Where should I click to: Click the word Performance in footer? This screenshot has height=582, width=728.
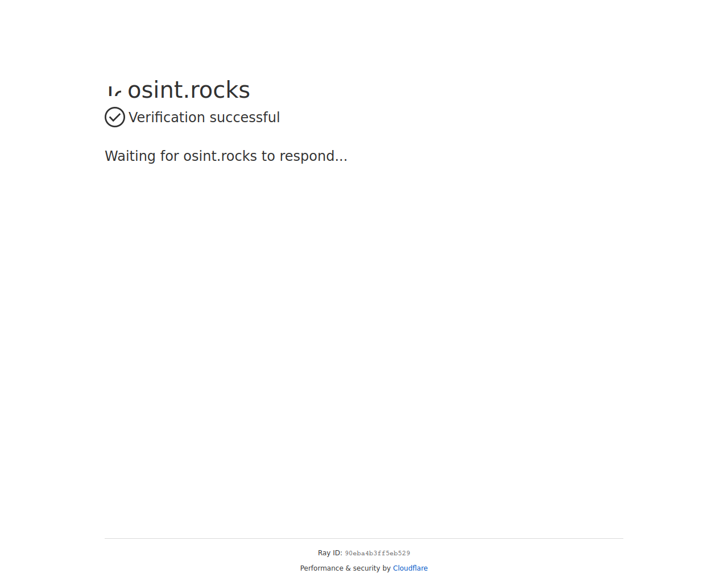pyautogui.click(x=322, y=568)
